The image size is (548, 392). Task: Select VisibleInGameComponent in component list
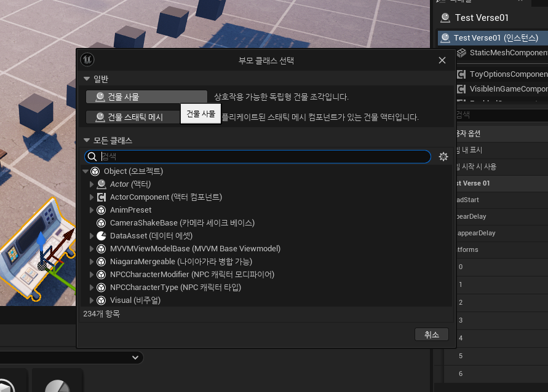point(502,89)
